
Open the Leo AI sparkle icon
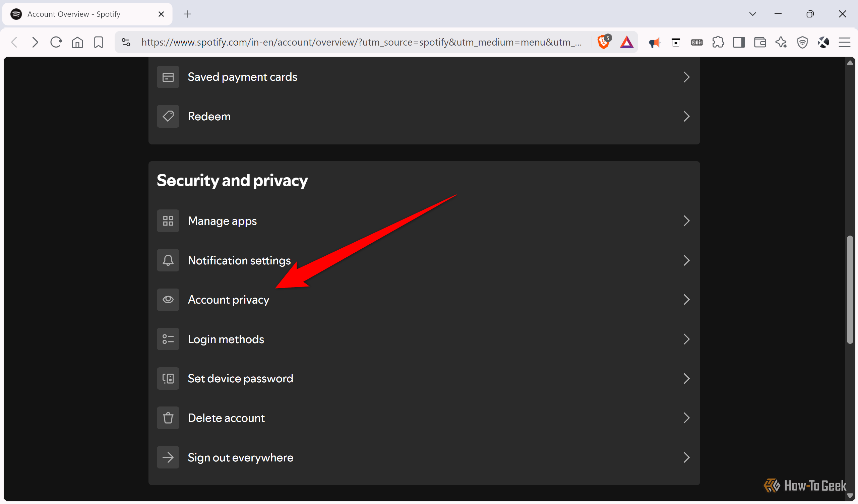(x=781, y=42)
